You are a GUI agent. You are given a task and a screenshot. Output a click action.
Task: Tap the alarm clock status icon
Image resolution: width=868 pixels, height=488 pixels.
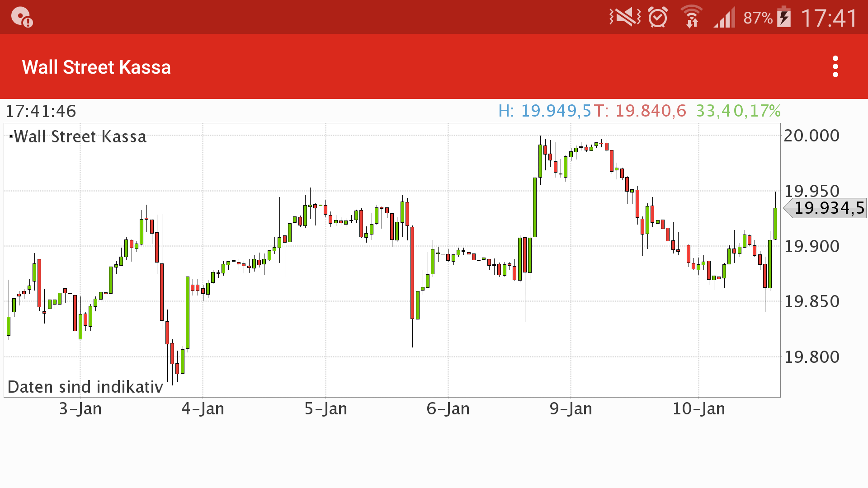point(657,18)
